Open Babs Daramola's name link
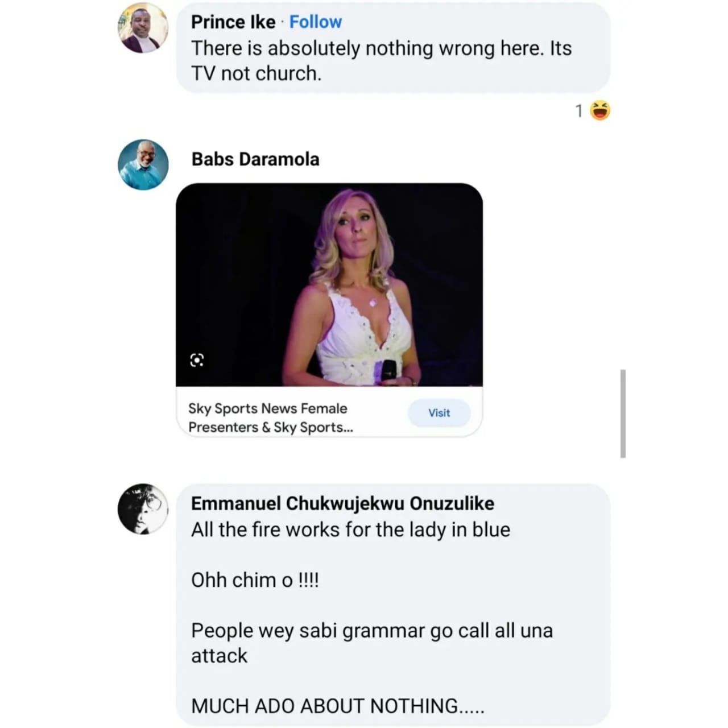Image resolution: width=728 pixels, height=728 pixels. click(255, 159)
